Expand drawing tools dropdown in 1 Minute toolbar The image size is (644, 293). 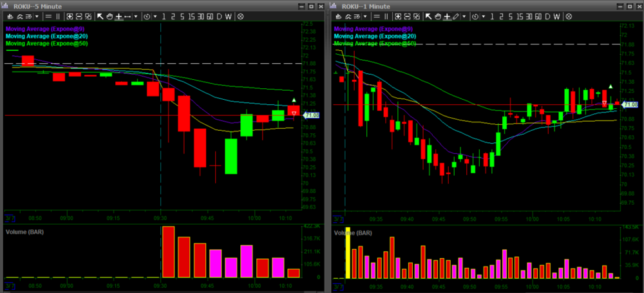(464, 16)
